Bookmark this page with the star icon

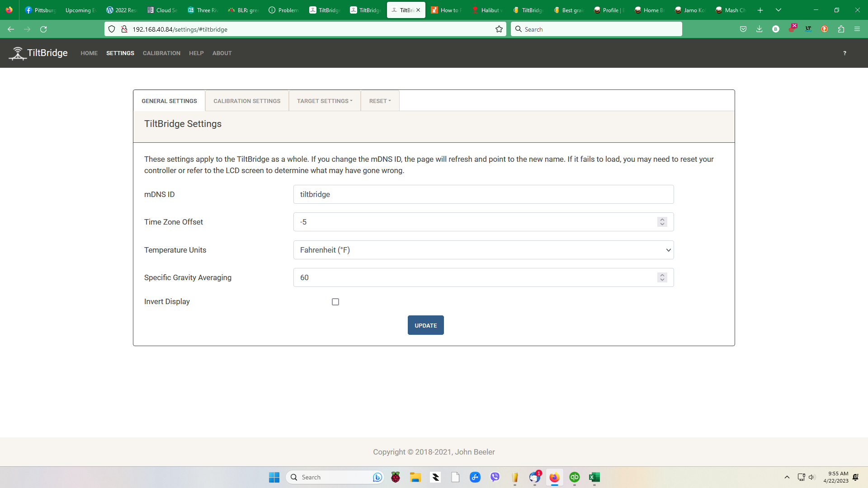pos(499,29)
